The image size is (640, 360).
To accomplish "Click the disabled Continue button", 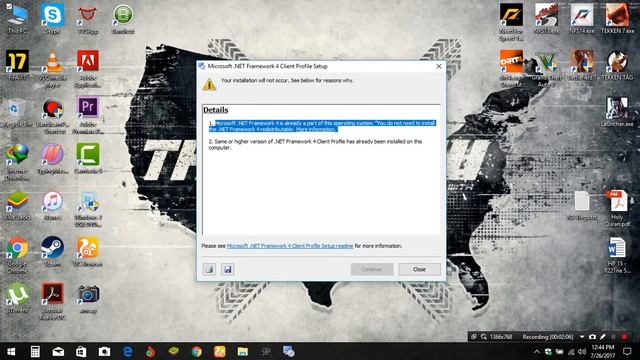I will point(371,269).
